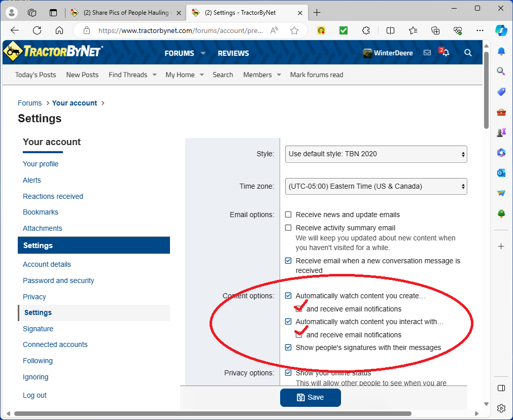513x420 pixels.
Task: Open the sidebar Search icon
Action: pos(501,72)
